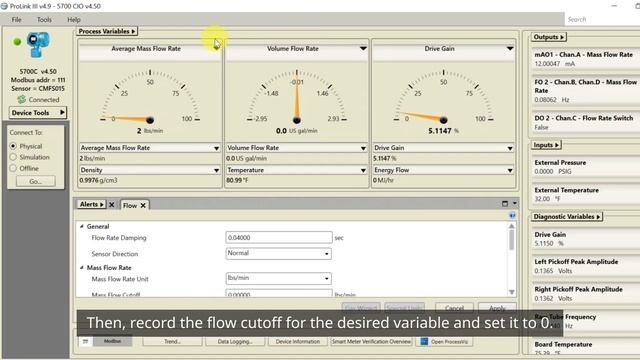
Task: Open the Volume Flow Rate gauge header arrow
Action: click(x=363, y=49)
